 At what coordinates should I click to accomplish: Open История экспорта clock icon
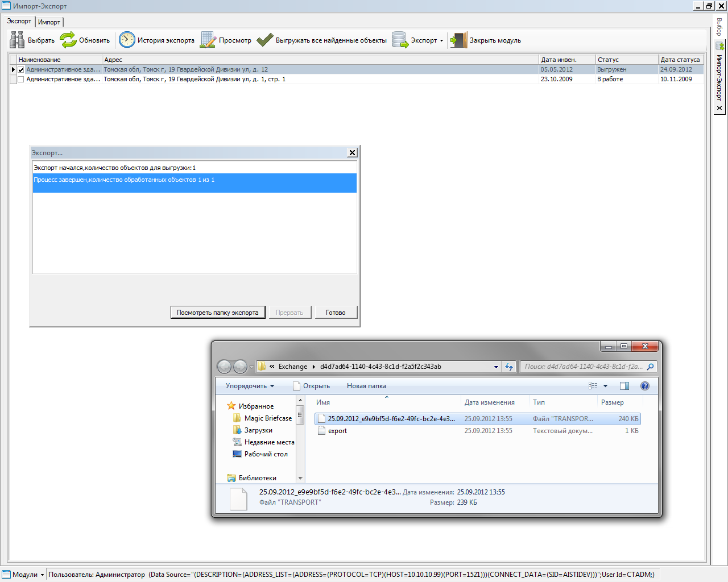coord(127,40)
